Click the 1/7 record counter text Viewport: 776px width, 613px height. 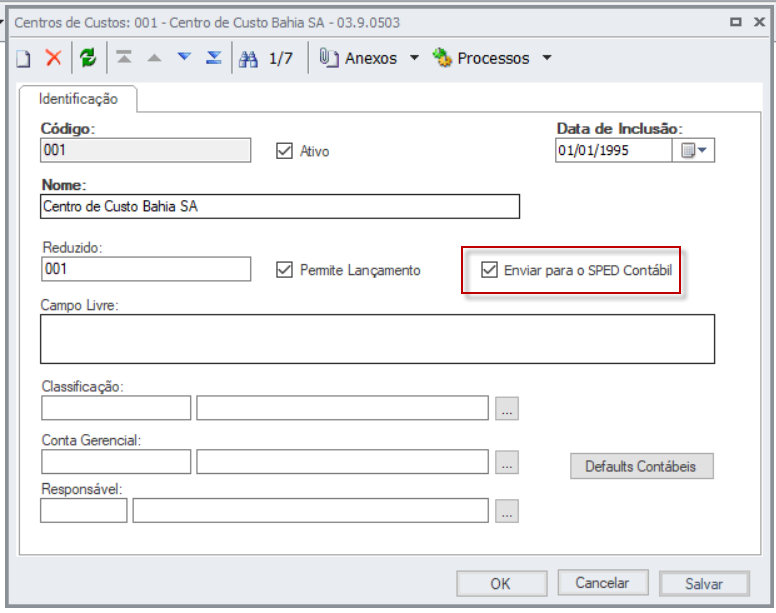[281, 58]
